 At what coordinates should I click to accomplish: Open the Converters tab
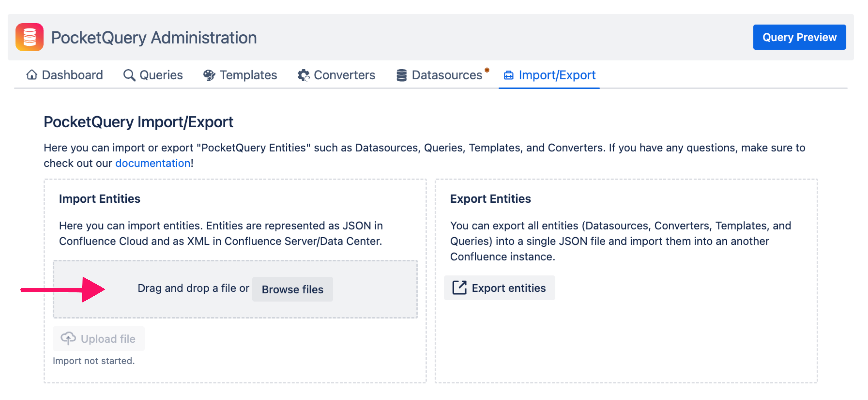(x=344, y=75)
